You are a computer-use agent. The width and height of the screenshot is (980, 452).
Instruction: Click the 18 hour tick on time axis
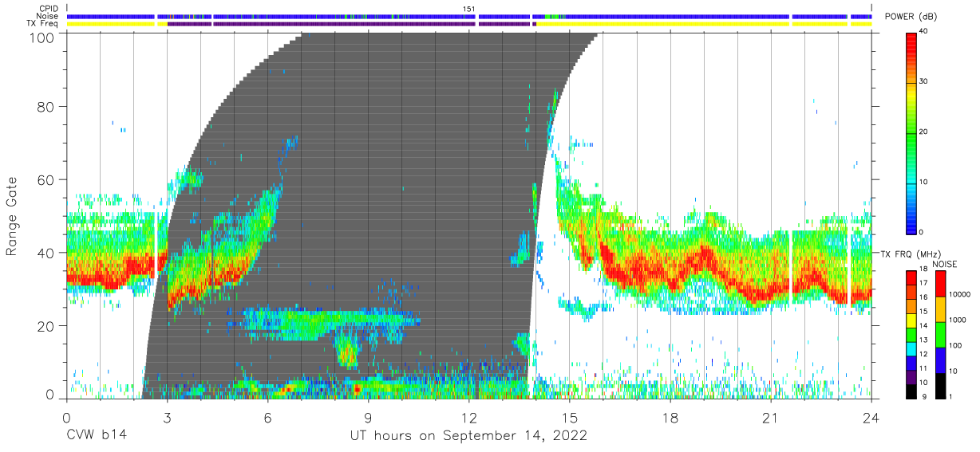[x=670, y=419]
